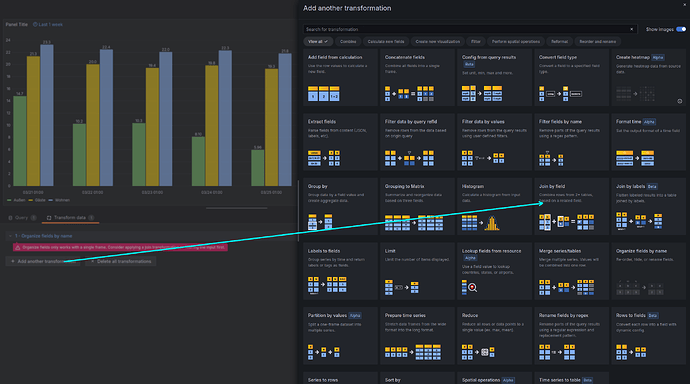Select the Reduce transformation card
This screenshot has height=384, width=690.
tap(494, 336)
